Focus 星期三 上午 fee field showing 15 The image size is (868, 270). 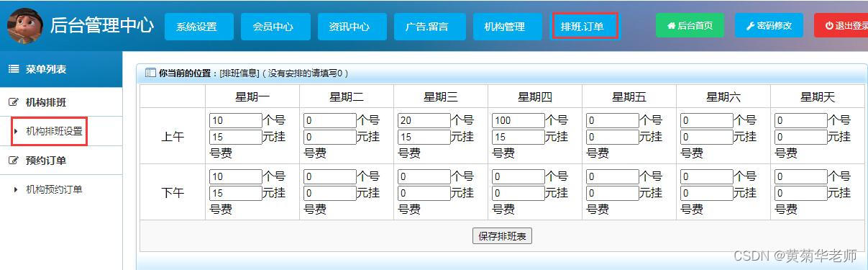click(x=424, y=137)
